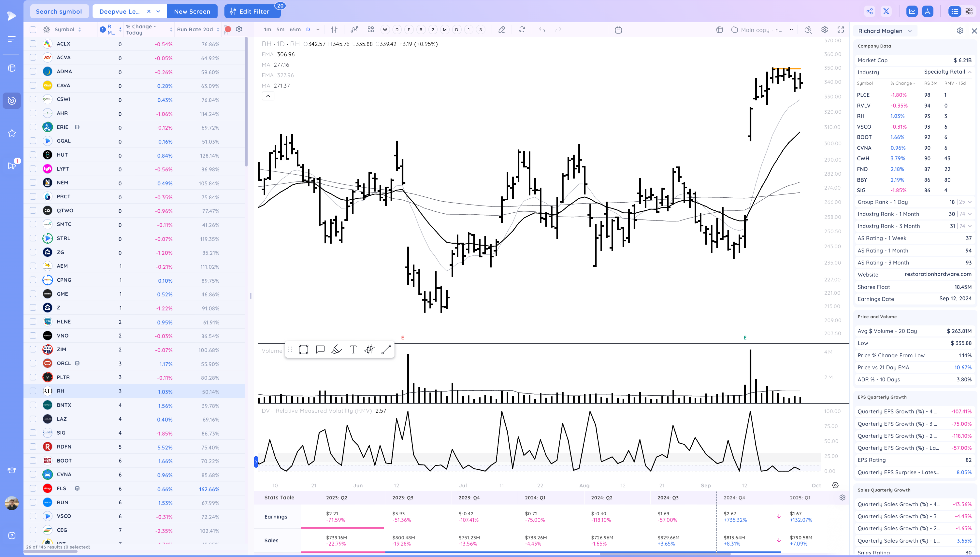Select the text annotation tool
Image resolution: width=980 pixels, height=557 pixels.
353,349
